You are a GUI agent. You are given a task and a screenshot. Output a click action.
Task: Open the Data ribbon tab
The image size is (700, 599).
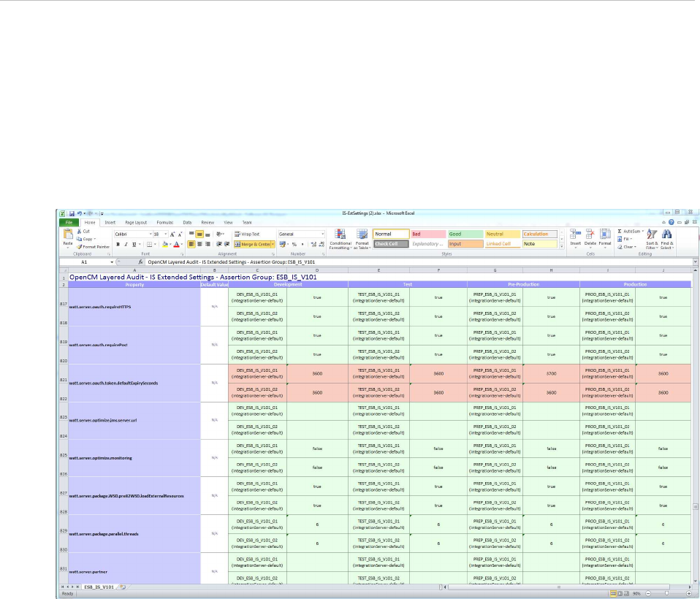pos(187,222)
